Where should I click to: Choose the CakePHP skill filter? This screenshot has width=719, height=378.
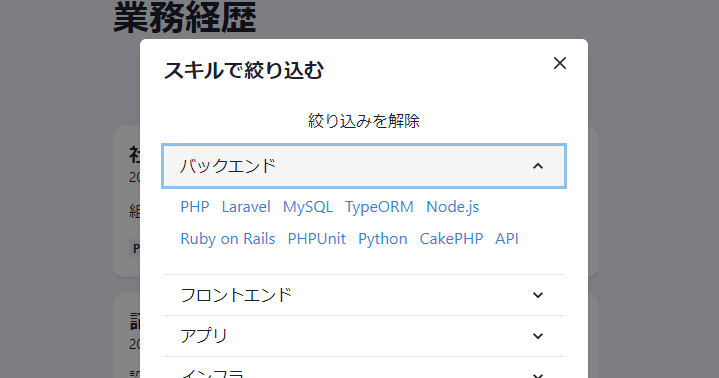click(451, 239)
